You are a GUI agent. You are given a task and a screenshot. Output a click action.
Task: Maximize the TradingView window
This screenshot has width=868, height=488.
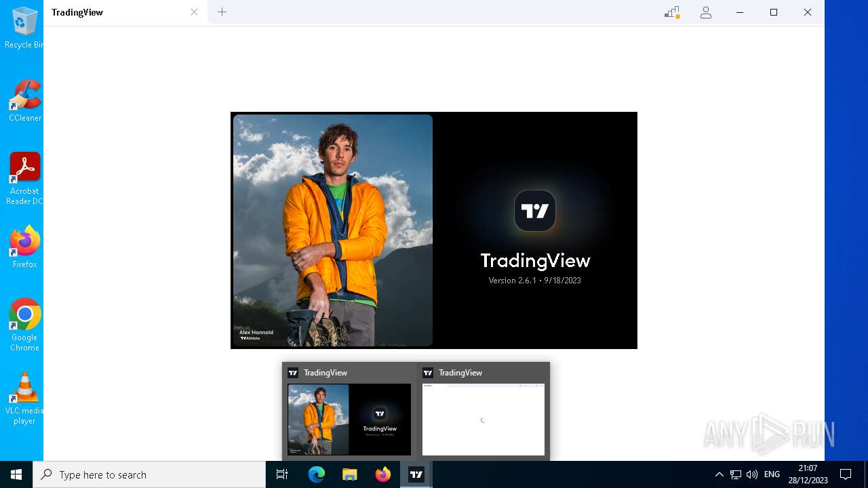pyautogui.click(x=774, y=12)
